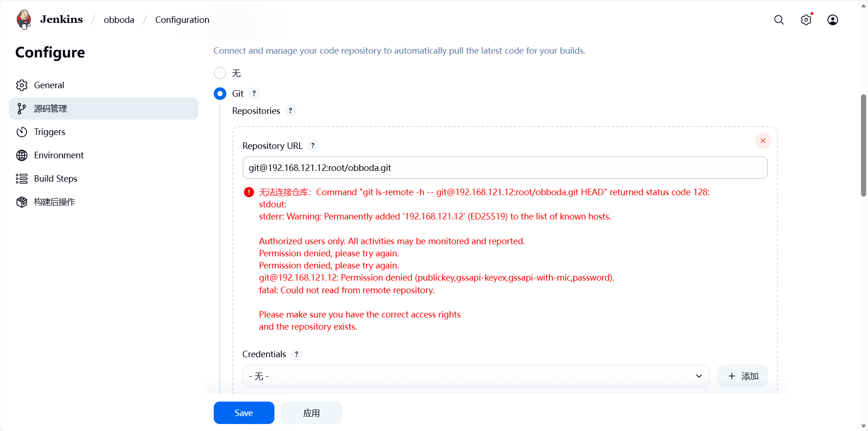The image size is (868, 431).
Task: Open help for Credentials
Action: point(296,354)
